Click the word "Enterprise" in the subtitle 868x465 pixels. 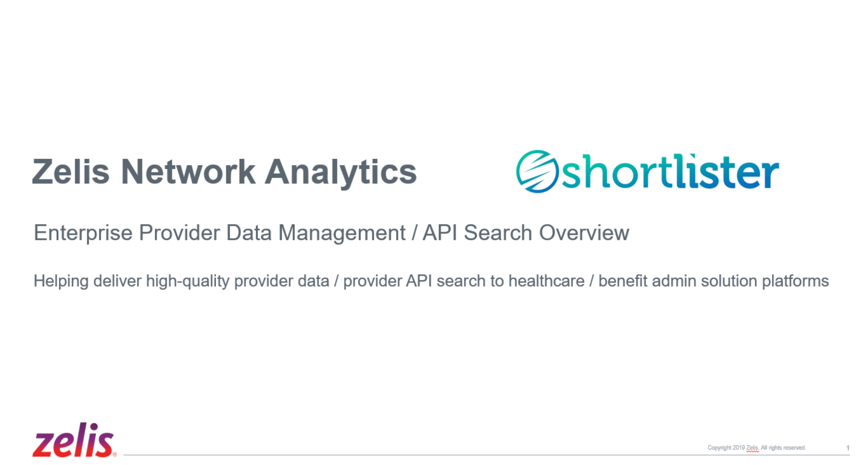pyautogui.click(x=83, y=233)
